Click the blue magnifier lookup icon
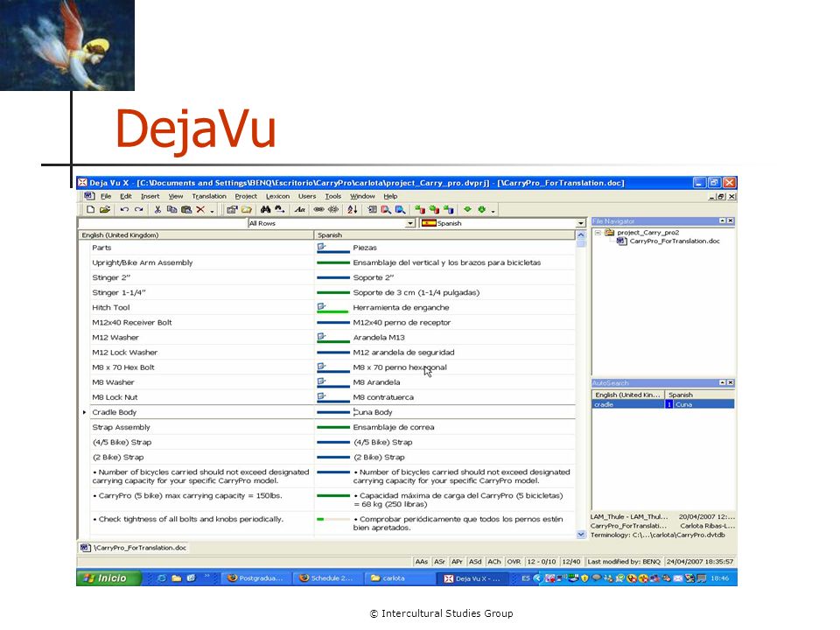 [400, 209]
